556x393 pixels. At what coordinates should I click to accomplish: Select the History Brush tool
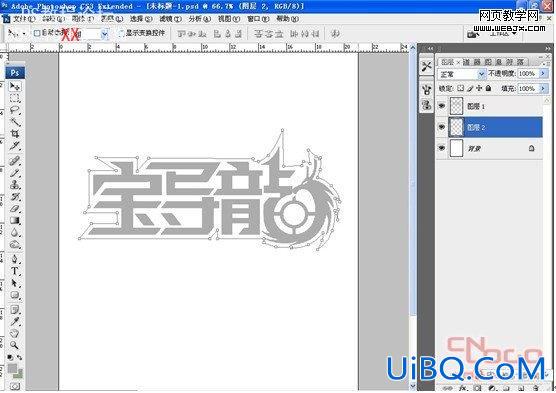coord(15,196)
